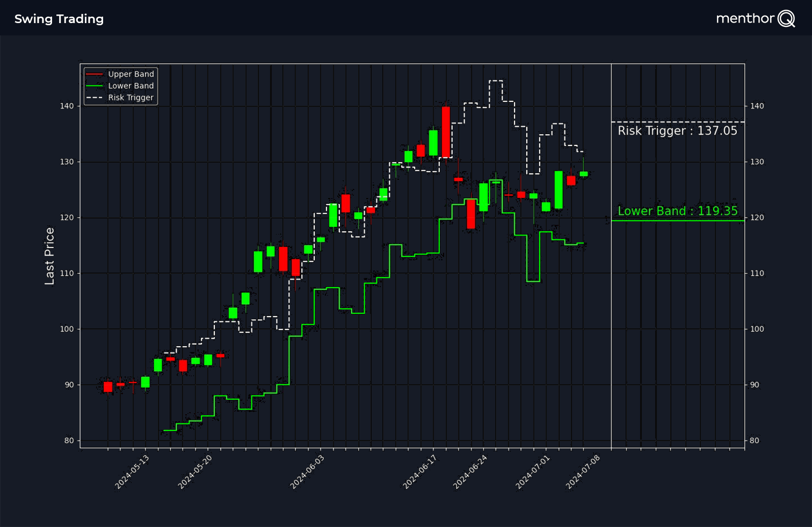Image resolution: width=812 pixels, height=527 pixels.
Task: Click the Lower Band : 119.35 annotation
Action: point(678,211)
